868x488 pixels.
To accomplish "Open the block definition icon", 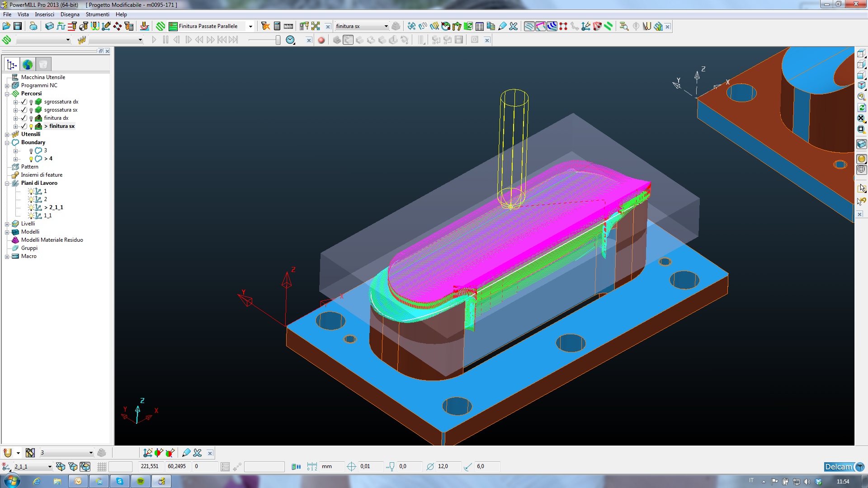I will (49, 26).
